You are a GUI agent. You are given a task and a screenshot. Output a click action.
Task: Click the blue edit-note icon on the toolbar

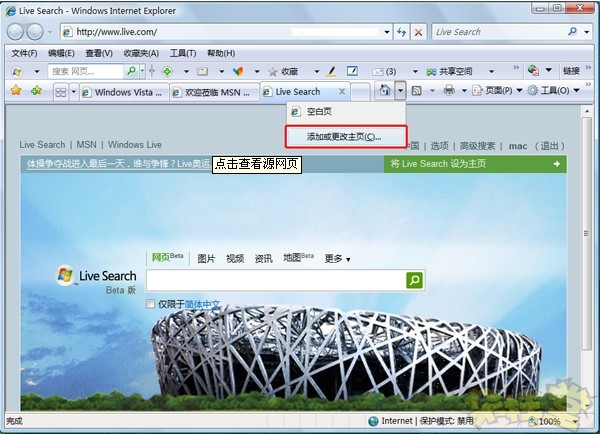click(x=352, y=71)
